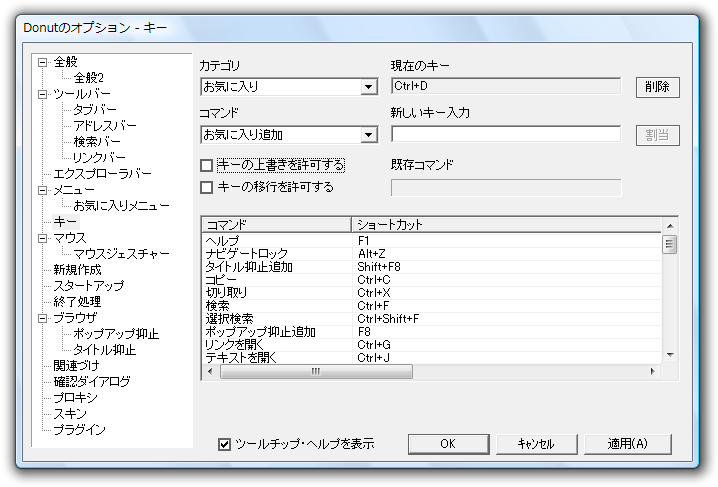The height and width of the screenshot is (487, 718).
Task: Enable キーの移行を許可する checkbox
Action: 207,187
